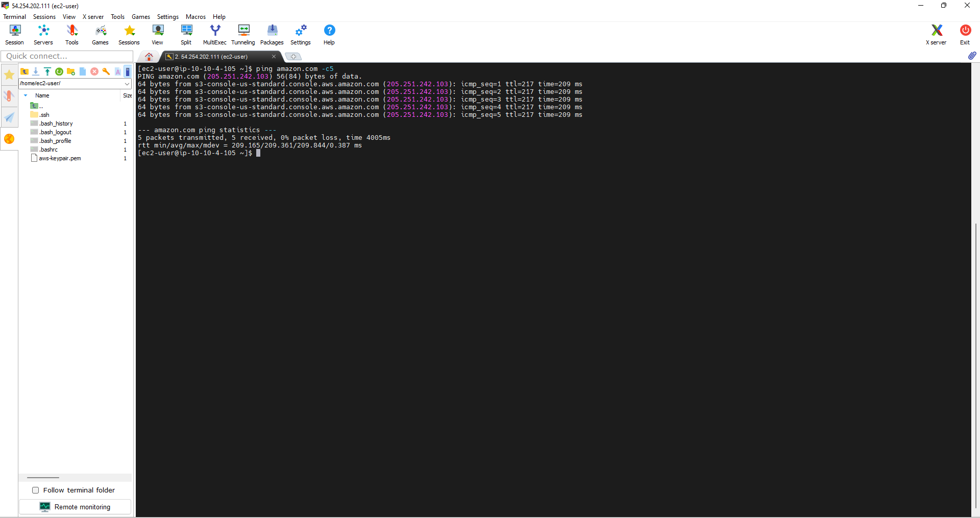
Task: Open the Sessions menu
Action: point(44,17)
